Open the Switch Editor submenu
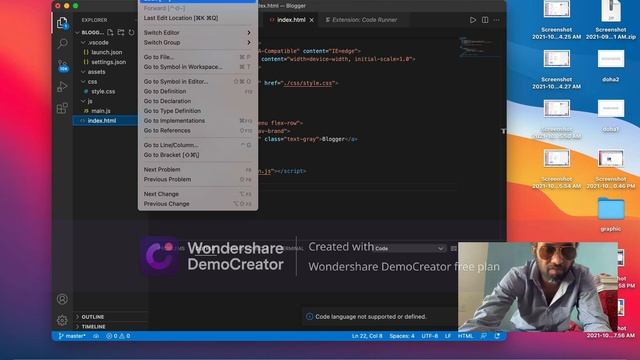The height and width of the screenshot is (360, 640). click(x=198, y=33)
